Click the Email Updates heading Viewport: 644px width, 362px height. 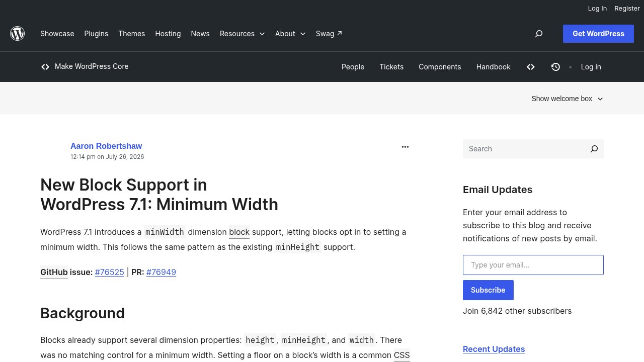tap(498, 190)
